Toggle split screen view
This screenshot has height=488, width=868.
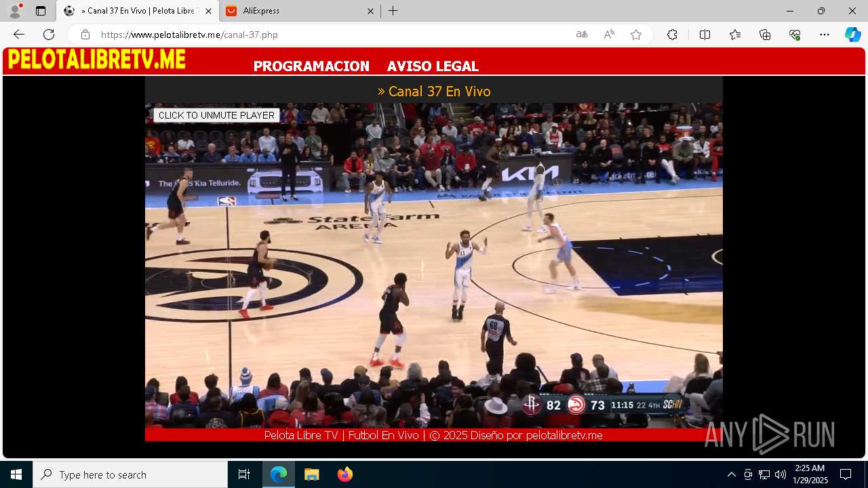click(705, 35)
